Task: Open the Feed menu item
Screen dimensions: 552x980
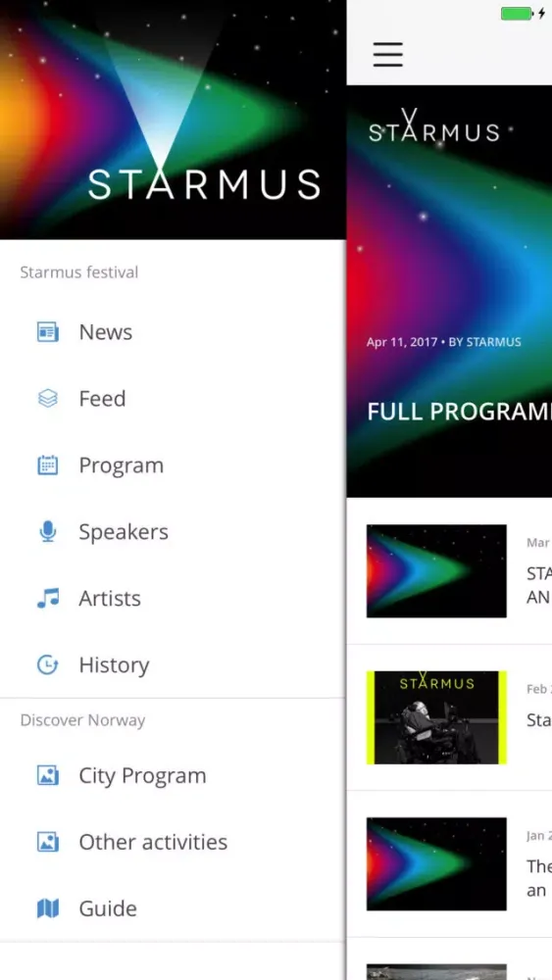Action: [x=173, y=398]
